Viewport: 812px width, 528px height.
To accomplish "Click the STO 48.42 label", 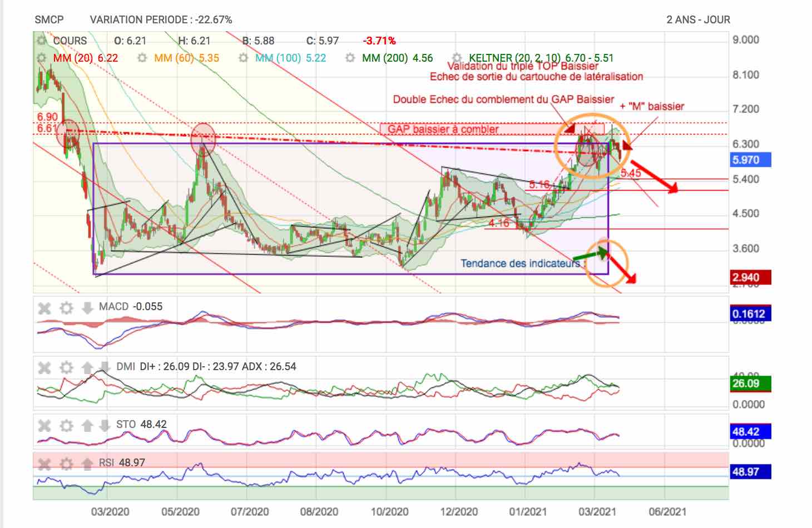I will (x=141, y=424).
